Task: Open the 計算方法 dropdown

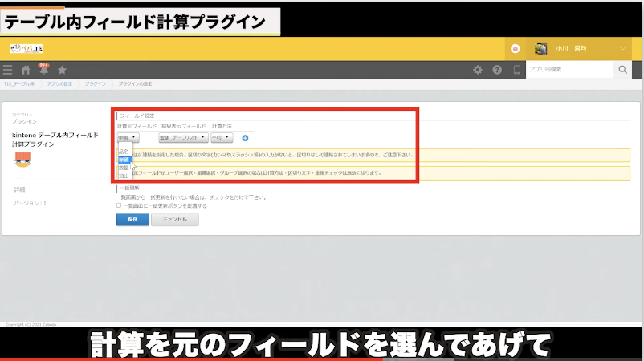Action: pos(222,138)
